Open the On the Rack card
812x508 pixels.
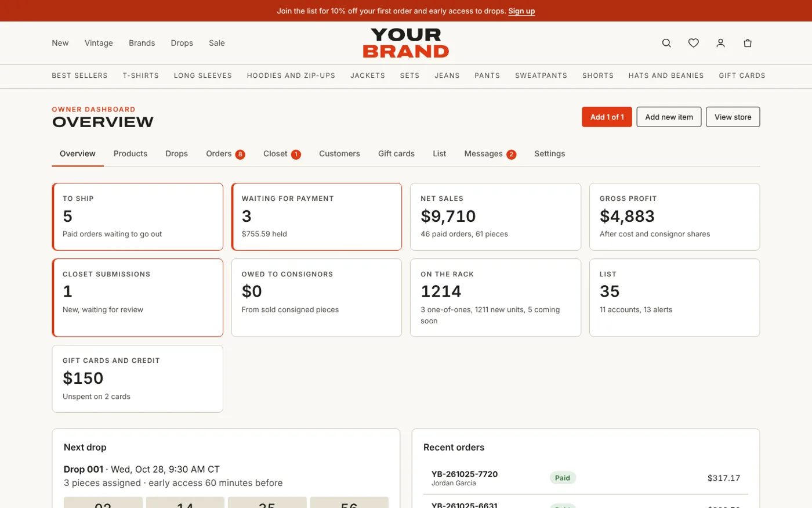tap(495, 297)
